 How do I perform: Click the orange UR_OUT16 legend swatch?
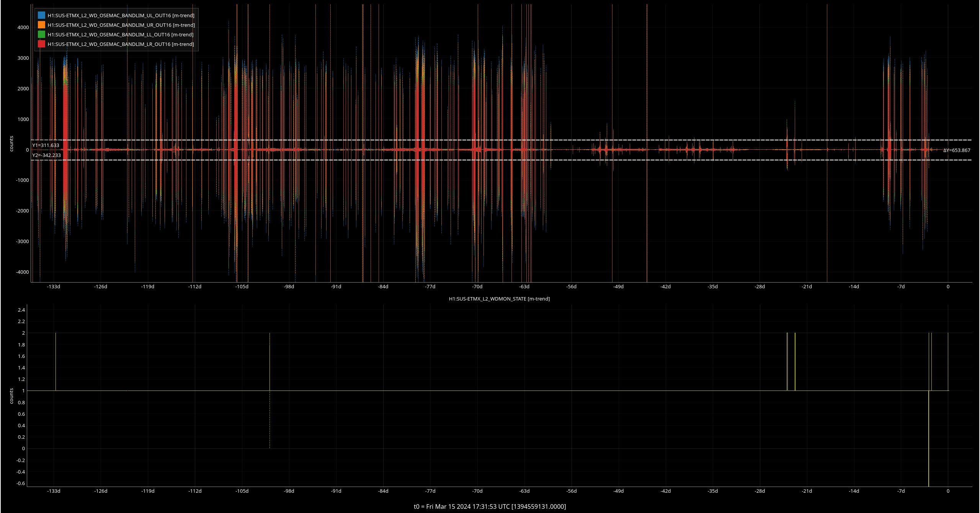point(41,25)
